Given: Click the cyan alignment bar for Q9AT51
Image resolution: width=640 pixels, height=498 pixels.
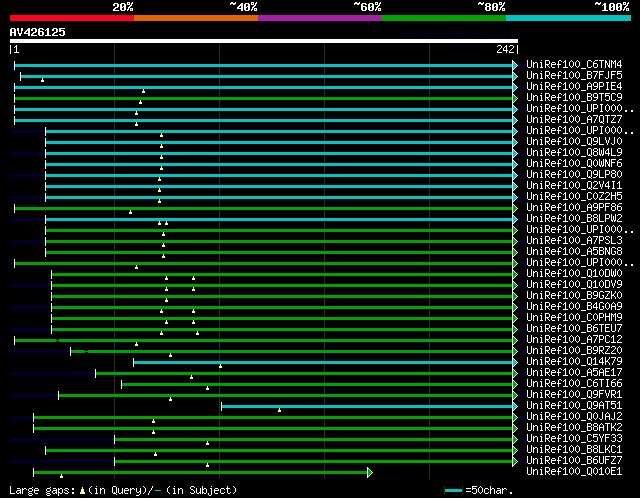Looking at the screenshot, I should 369,407.
